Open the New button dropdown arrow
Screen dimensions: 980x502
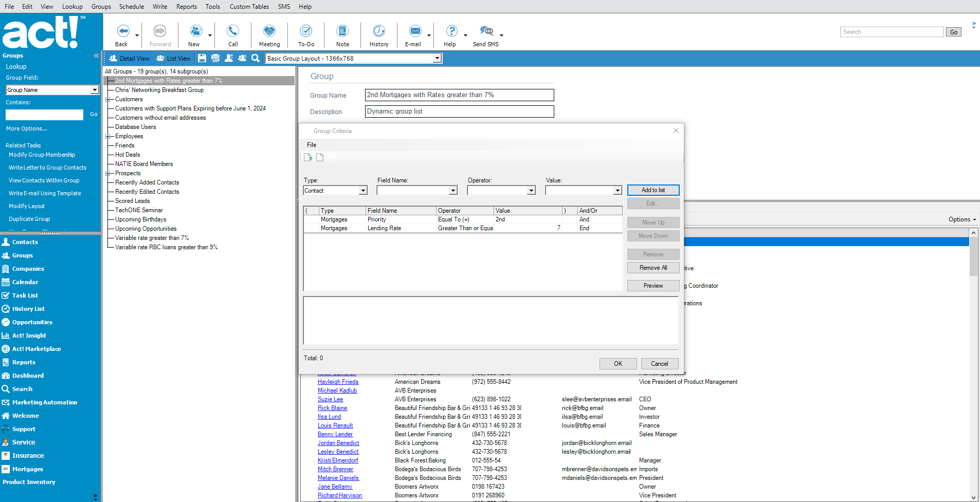[x=210, y=35]
